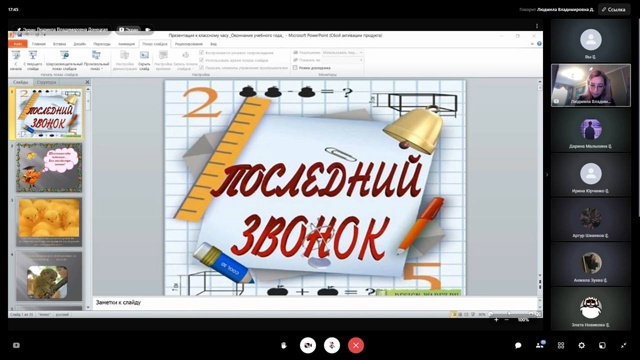Enable Режим докладчика presenter view checkbox
This screenshot has width=640, height=360.
click(295, 68)
